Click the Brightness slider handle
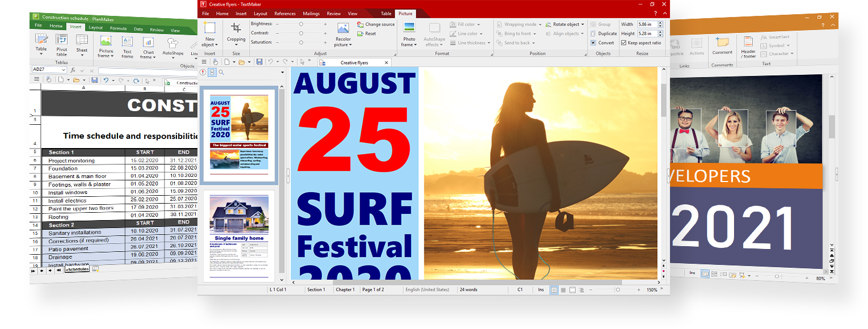The image size is (868, 329). click(x=301, y=24)
